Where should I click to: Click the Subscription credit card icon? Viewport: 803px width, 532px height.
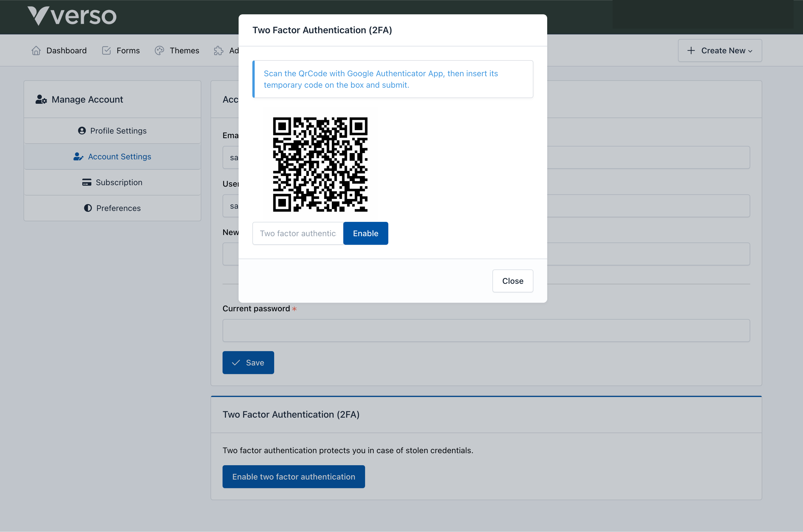coord(87,182)
